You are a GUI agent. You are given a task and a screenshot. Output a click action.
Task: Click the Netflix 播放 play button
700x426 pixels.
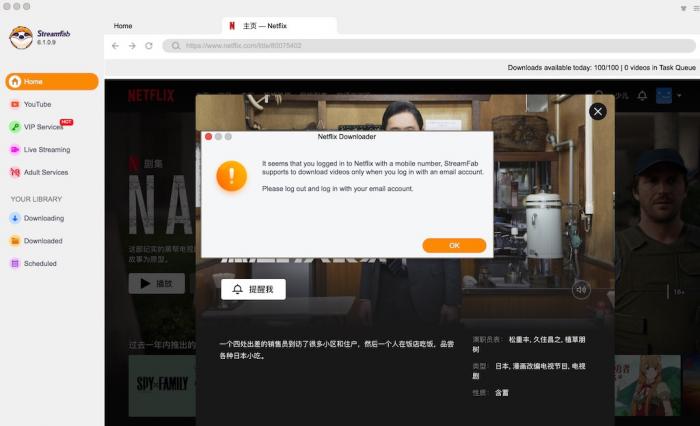tap(157, 283)
